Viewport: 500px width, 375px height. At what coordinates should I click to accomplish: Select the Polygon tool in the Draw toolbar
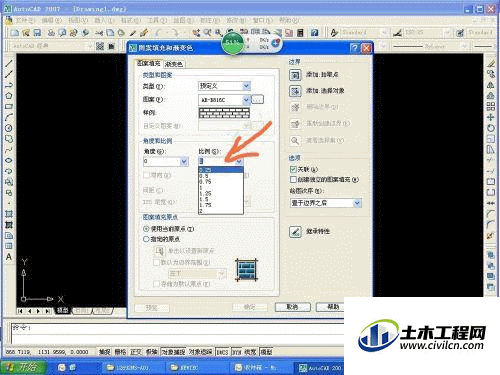pos(9,96)
